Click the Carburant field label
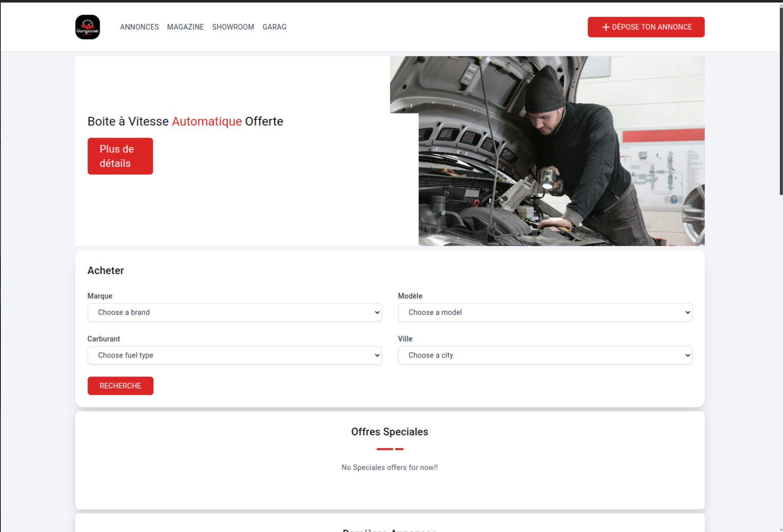Viewport: 783px width, 532px height. click(104, 339)
